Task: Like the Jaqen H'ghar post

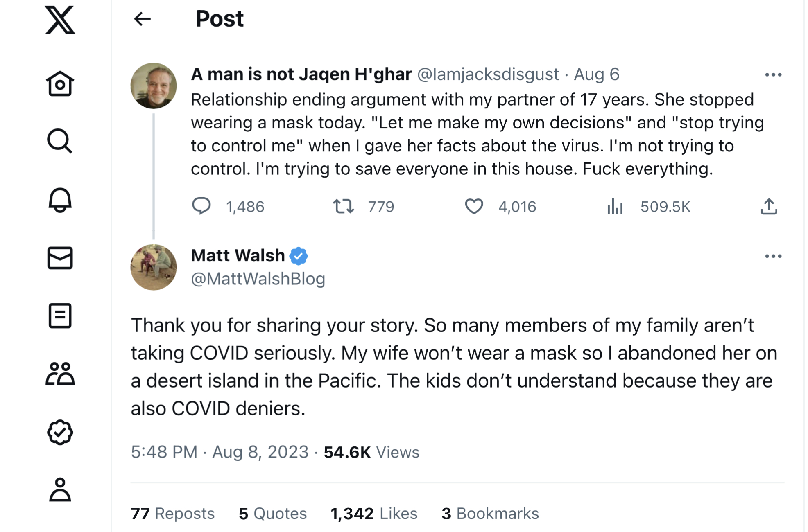Action: (x=474, y=206)
